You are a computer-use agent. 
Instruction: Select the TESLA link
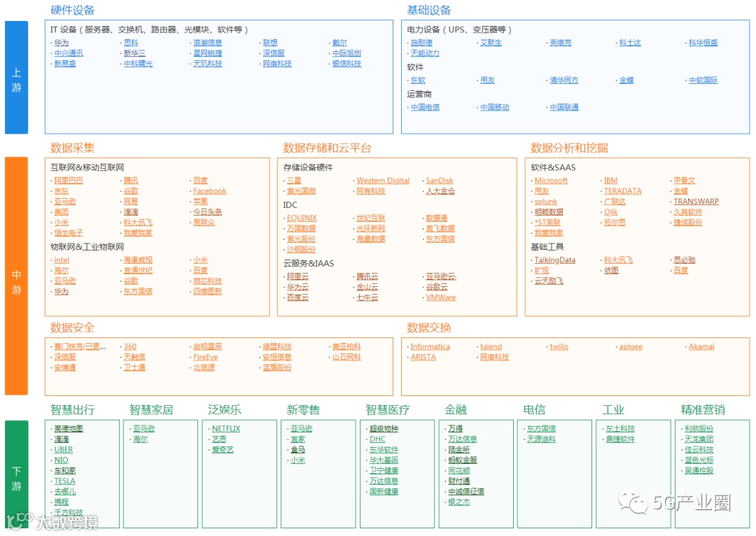pyautogui.click(x=64, y=481)
